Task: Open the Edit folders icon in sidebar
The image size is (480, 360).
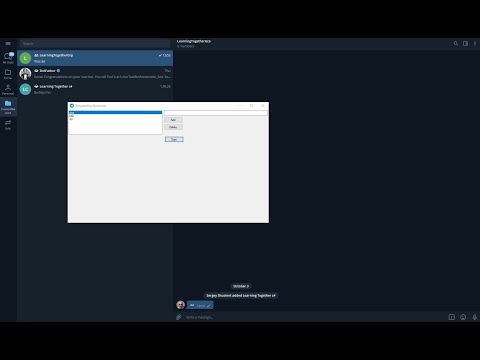Action: [x=8, y=124]
